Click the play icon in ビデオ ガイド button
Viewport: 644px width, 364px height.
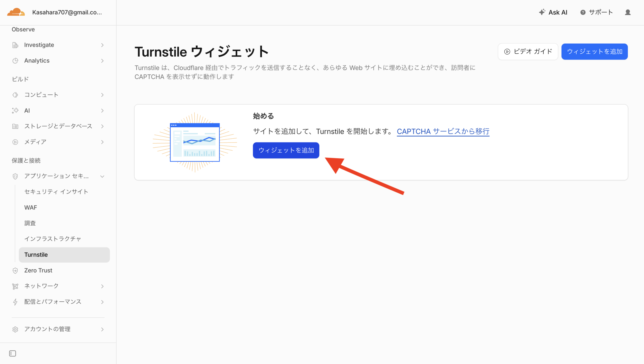point(507,52)
